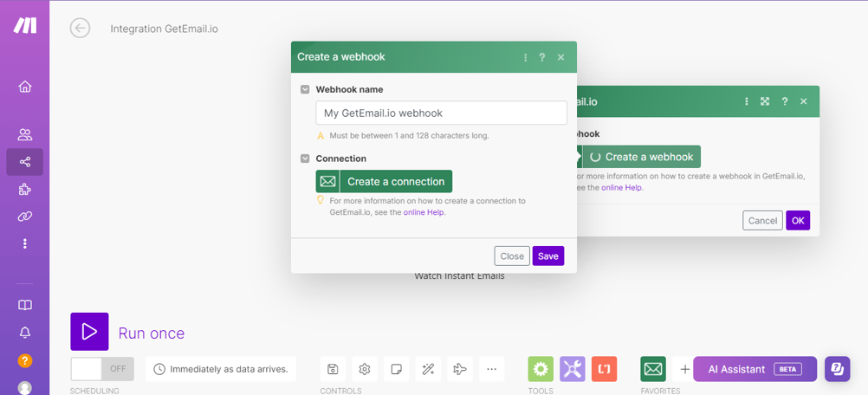868x395 pixels.
Task: Click OK in the GetEmail.io back panel
Action: (798, 220)
